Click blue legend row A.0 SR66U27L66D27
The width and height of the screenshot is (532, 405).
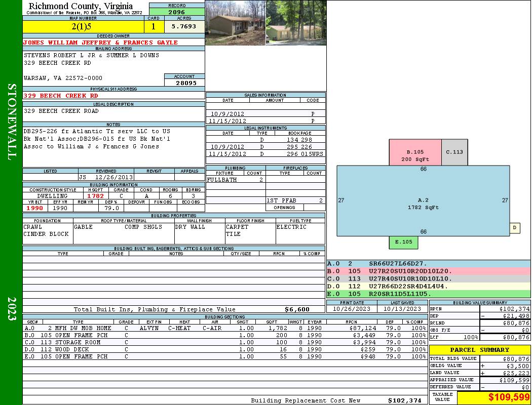pyautogui.click(x=429, y=264)
